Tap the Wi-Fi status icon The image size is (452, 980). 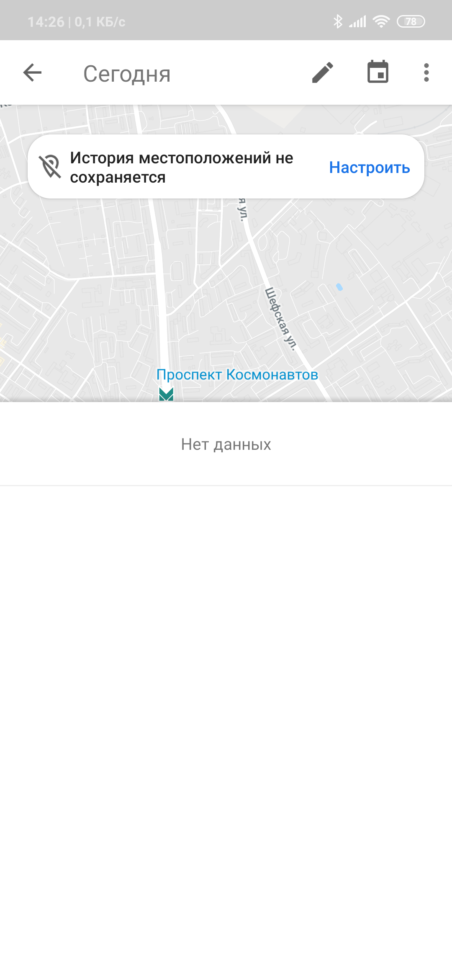pos(381,21)
